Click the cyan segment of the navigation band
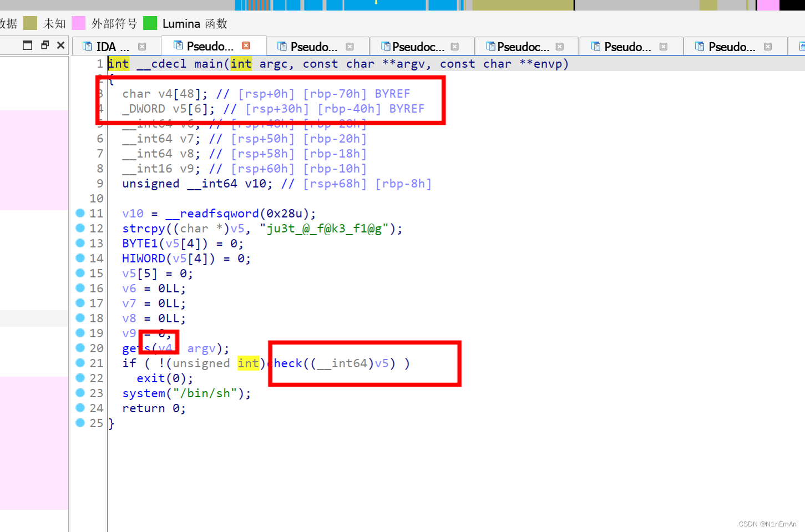 (x=384, y=5)
